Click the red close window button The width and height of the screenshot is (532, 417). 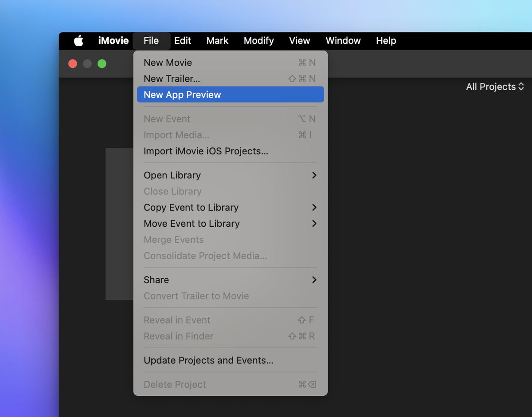coord(73,64)
